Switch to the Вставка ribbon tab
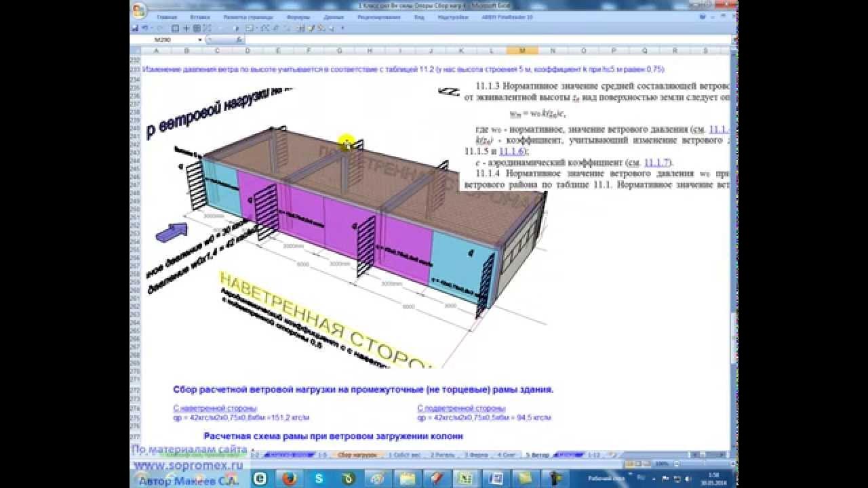868x488 pixels. (200, 17)
